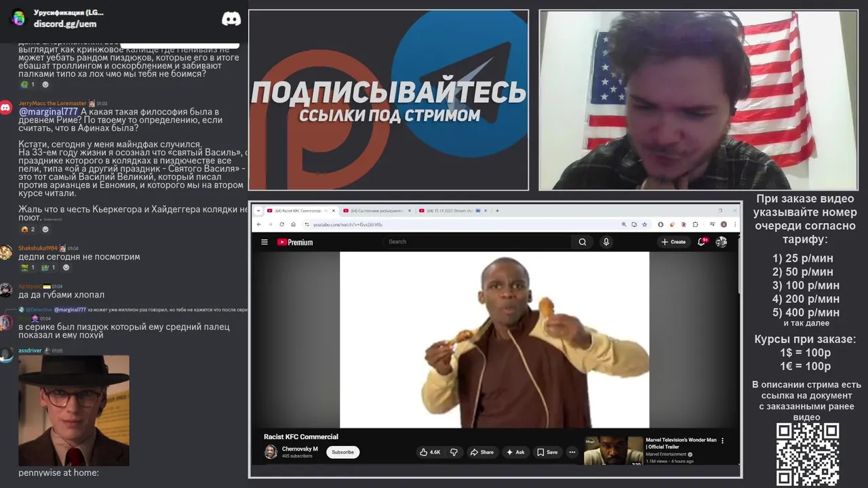Screen dimensions: 868x488
Task: Expand the browser tab search chevron
Action: click(x=258, y=211)
